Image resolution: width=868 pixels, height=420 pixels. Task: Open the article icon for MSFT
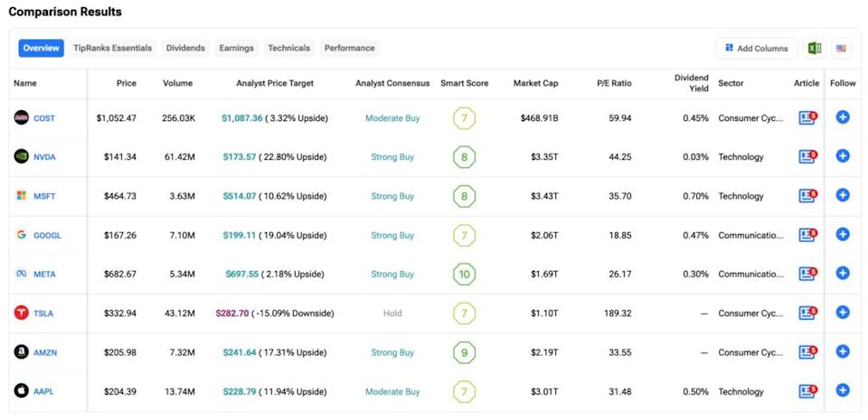807,196
